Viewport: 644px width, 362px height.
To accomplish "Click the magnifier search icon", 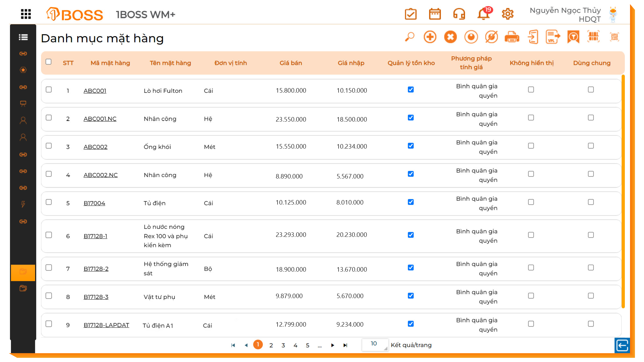I will point(409,37).
